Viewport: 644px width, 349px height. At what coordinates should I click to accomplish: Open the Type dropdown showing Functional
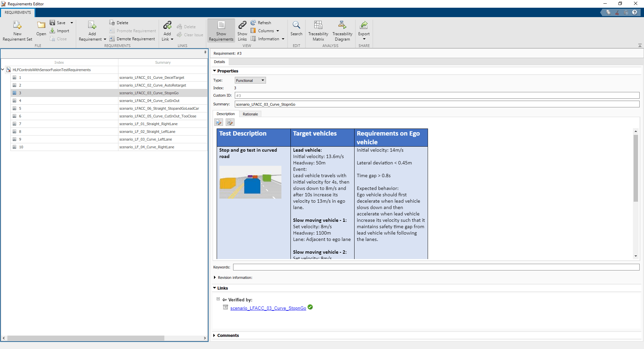point(250,81)
